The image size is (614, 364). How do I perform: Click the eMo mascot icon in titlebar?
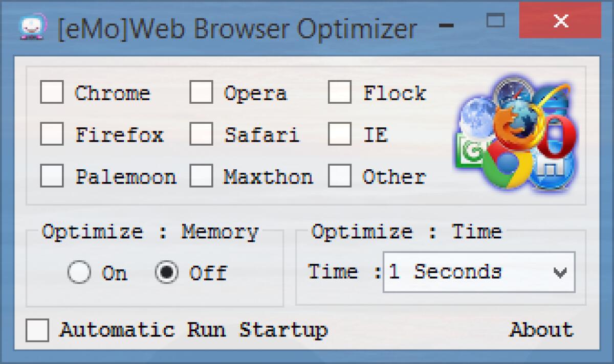[x=32, y=26]
